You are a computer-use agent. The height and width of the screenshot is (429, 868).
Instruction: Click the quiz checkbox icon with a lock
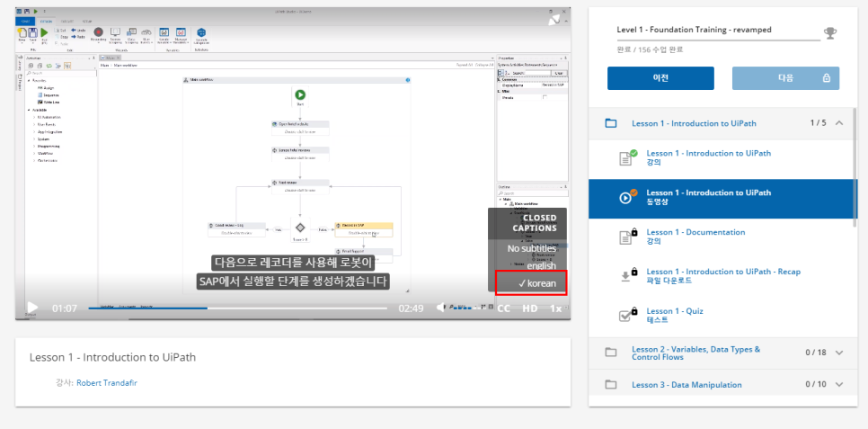(x=626, y=315)
